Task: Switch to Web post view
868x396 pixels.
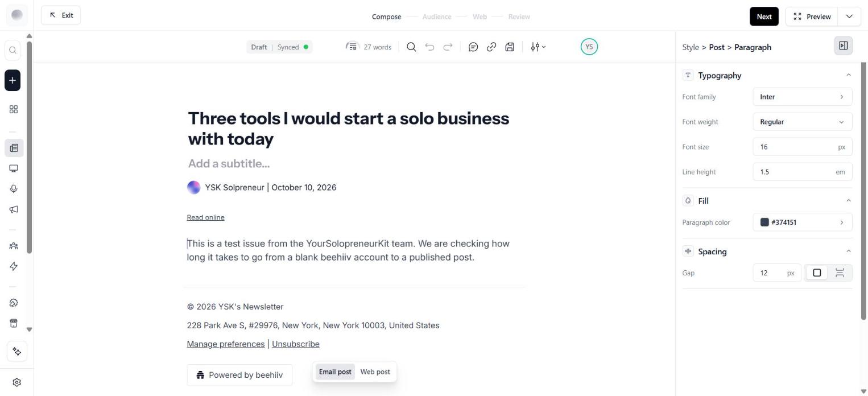Action: (375, 372)
